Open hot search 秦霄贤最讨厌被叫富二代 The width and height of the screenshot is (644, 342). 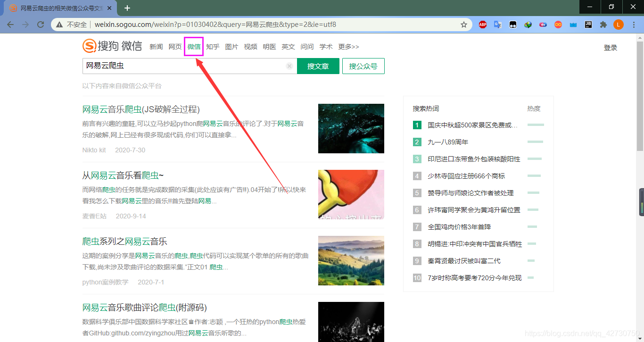pos(464,261)
